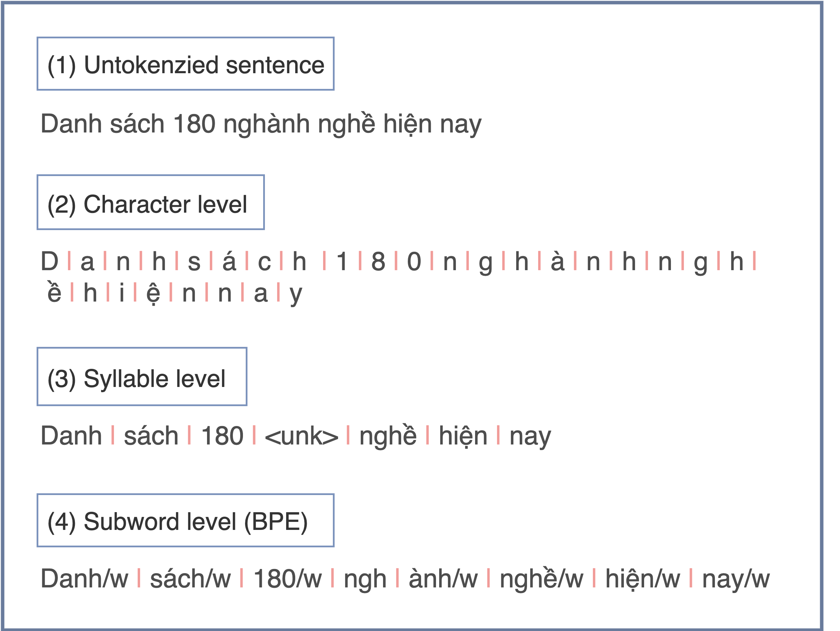The width and height of the screenshot is (840, 631).
Task: Select the "ngh" subword token
Action: (x=365, y=580)
